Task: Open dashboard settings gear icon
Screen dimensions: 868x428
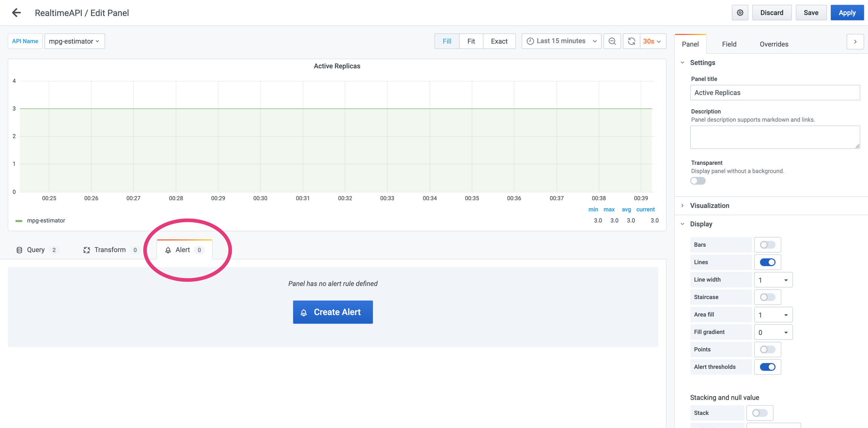Action: [740, 13]
